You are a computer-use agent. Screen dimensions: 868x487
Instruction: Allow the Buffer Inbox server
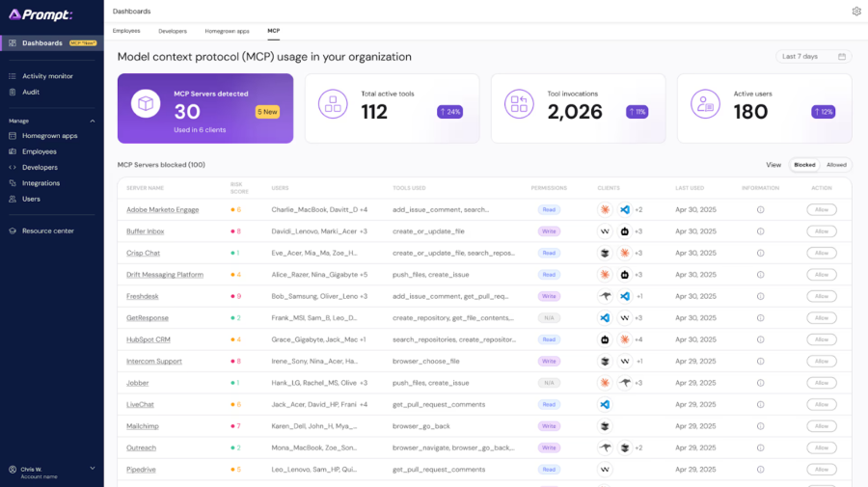[821, 231]
